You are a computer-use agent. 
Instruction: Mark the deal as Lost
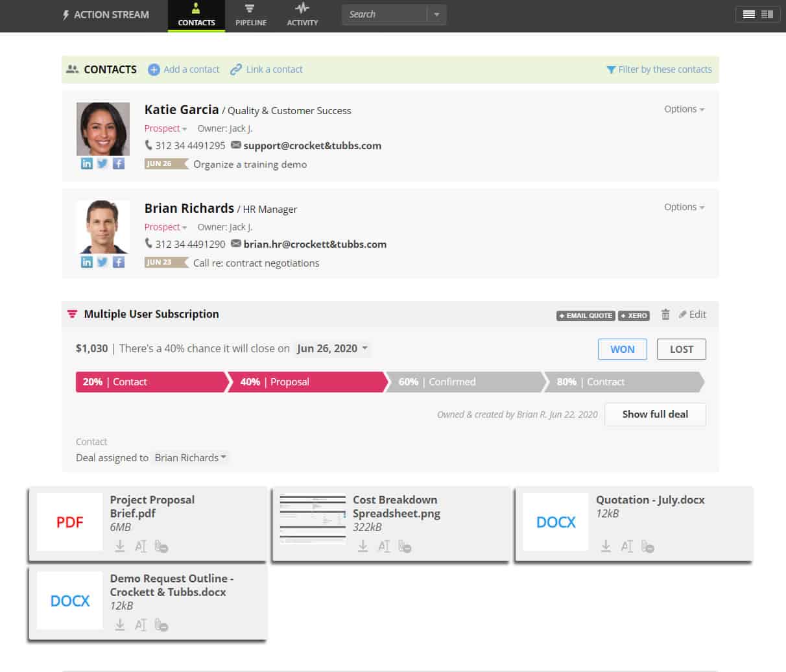682,349
